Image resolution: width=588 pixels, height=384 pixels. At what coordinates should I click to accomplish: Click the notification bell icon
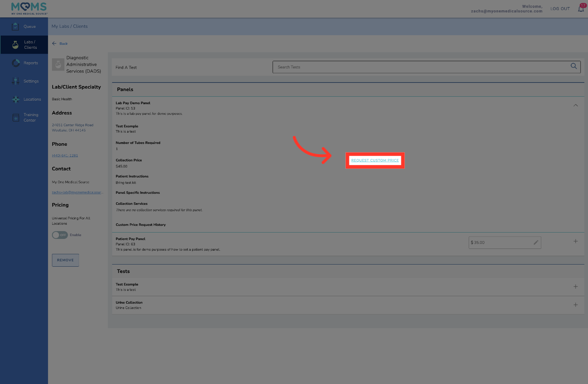tap(581, 9)
